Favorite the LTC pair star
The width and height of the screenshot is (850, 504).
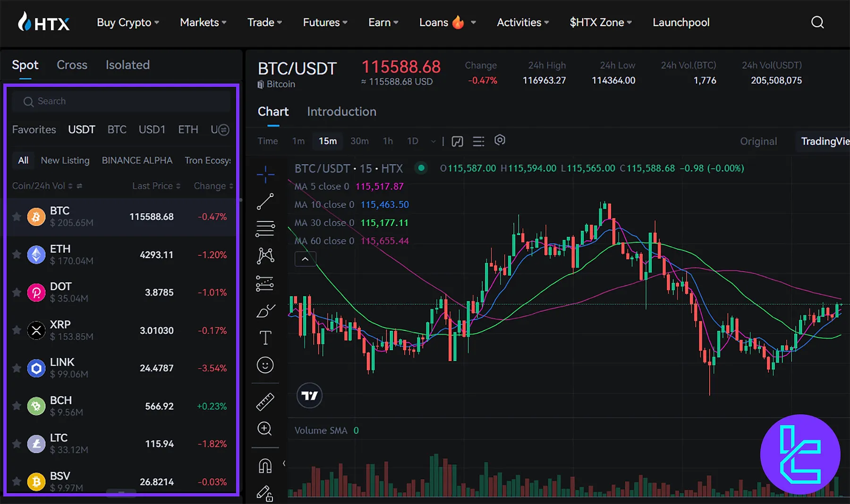click(17, 444)
